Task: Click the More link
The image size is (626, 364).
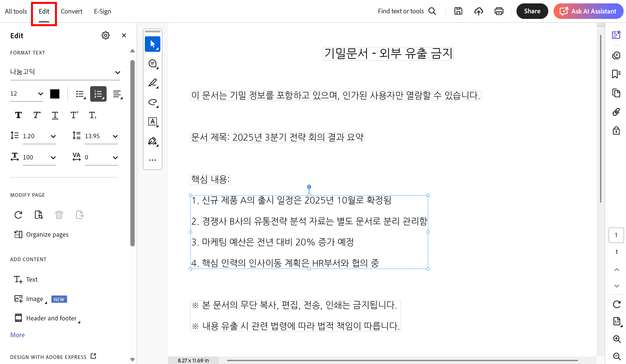Action: [17, 335]
